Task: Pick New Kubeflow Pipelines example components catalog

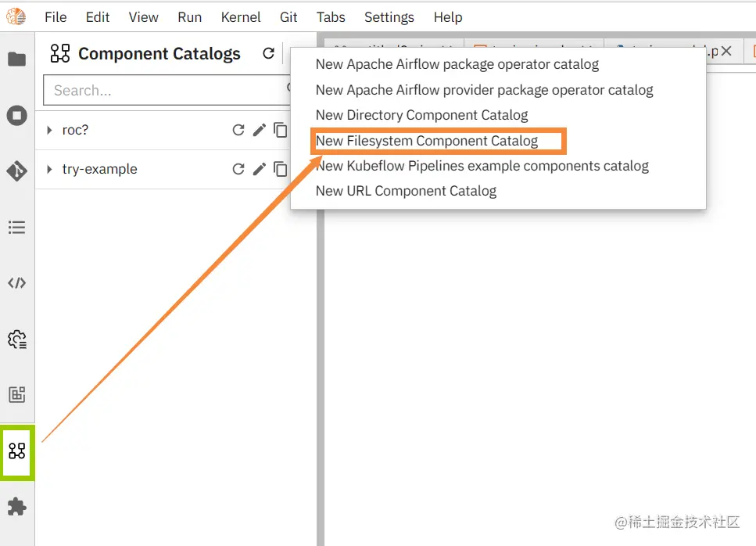Action: pos(482,166)
